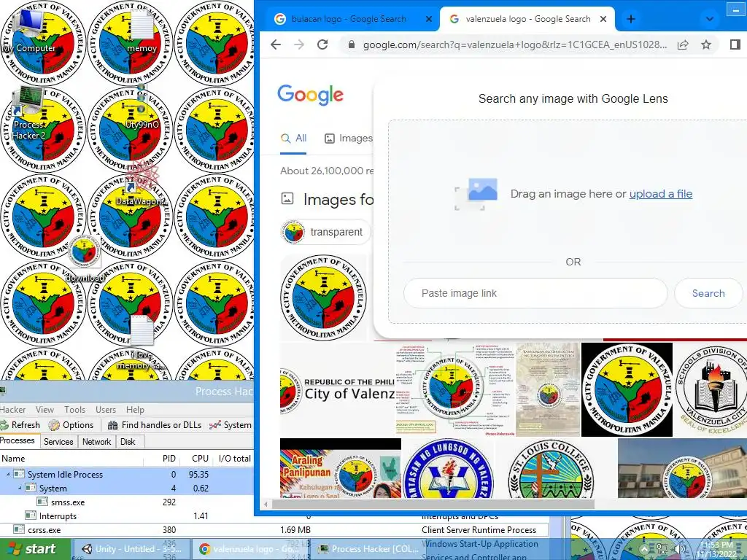The image size is (747, 560).
Task: Switch to Chrome valenzuela logo taskbar button
Action: click(x=251, y=549)
